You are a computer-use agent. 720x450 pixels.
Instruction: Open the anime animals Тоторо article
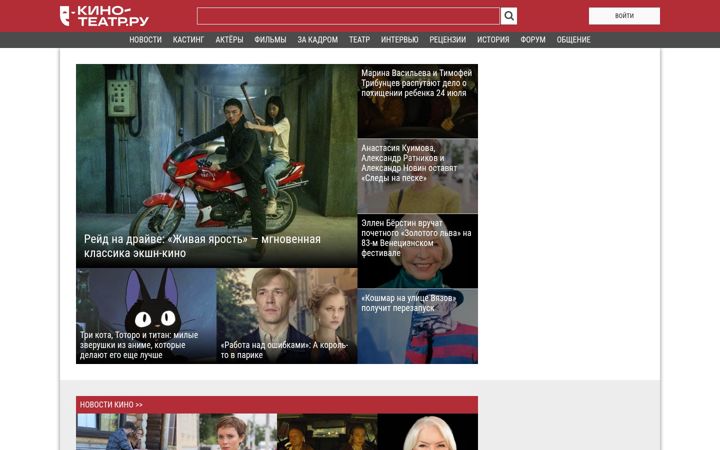(x=146, y=316)
